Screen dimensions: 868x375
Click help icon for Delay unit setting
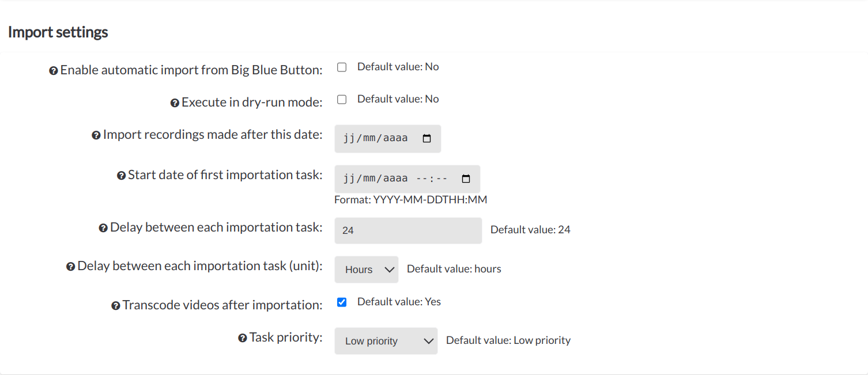[70, 267]
